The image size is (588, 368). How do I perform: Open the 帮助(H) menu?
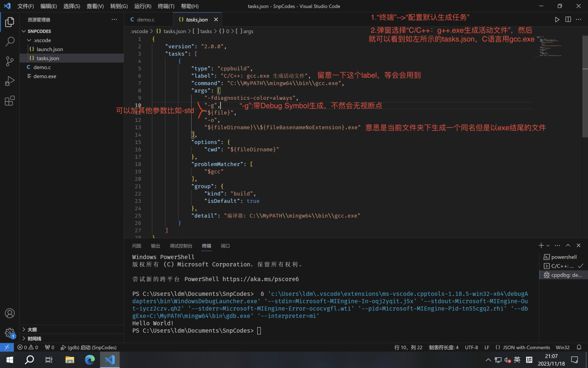coord(190,6)
